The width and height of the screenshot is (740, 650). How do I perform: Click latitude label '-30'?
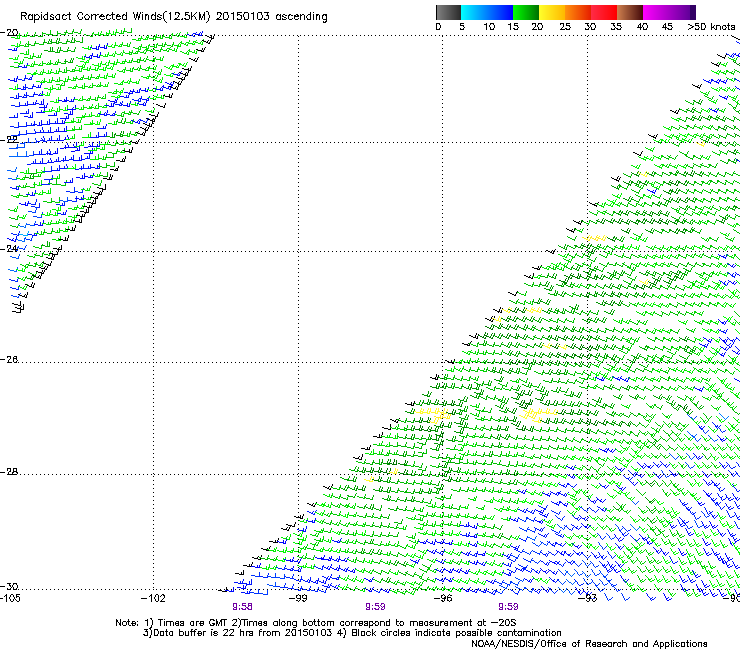9,586
